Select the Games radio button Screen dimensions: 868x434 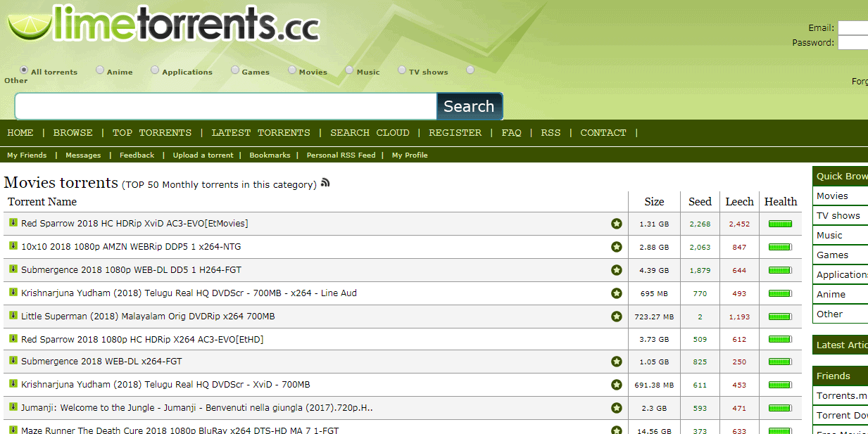[235, 70]
